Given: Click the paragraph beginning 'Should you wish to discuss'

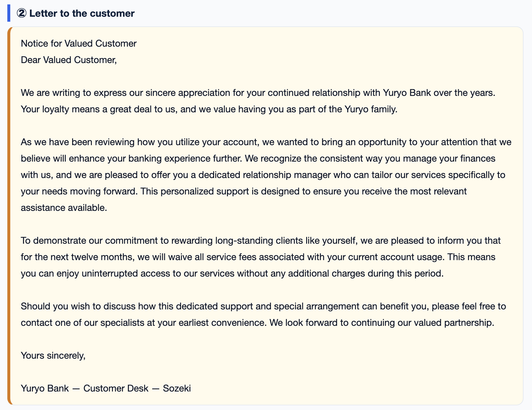Looking at the screenshot, I should click(x=263, y=314).
